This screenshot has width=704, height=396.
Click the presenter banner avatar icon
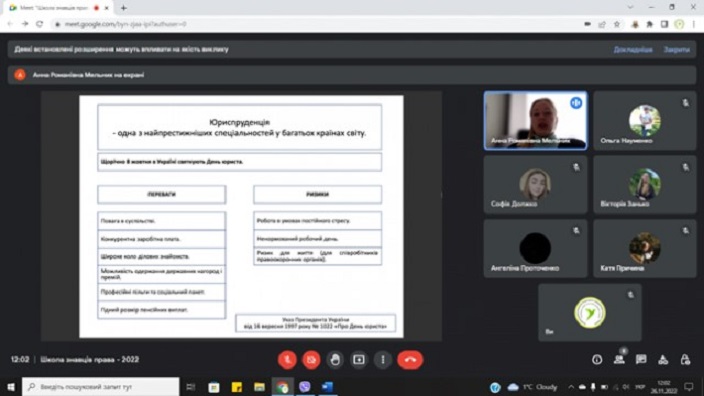[x=20, y=75]
